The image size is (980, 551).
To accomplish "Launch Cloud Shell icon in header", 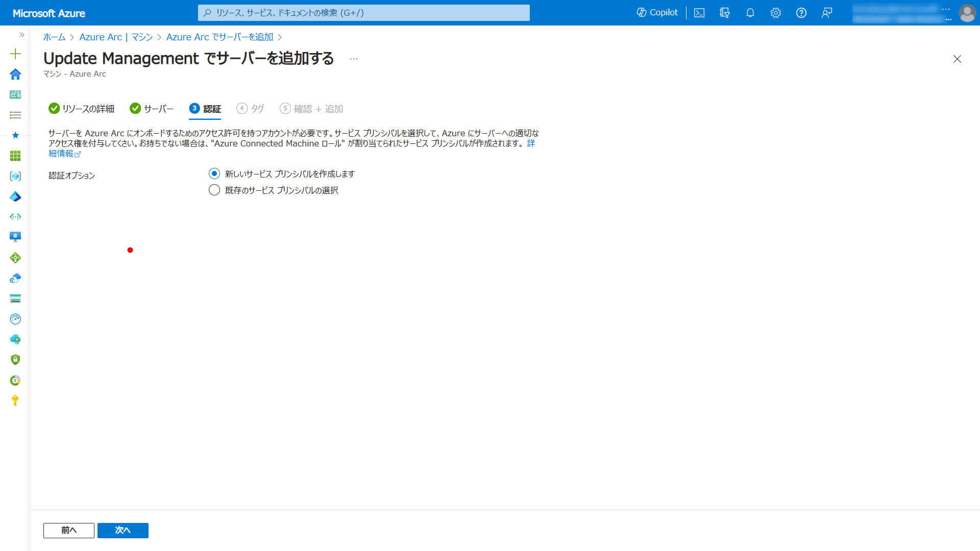I will (x=699, y=13).
